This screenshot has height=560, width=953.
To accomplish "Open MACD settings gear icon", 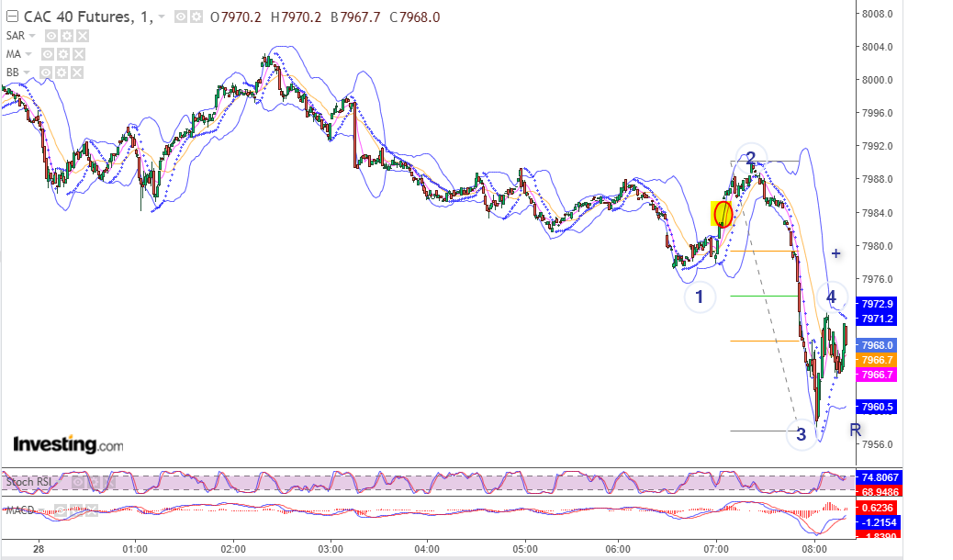I will click(75, 510).
